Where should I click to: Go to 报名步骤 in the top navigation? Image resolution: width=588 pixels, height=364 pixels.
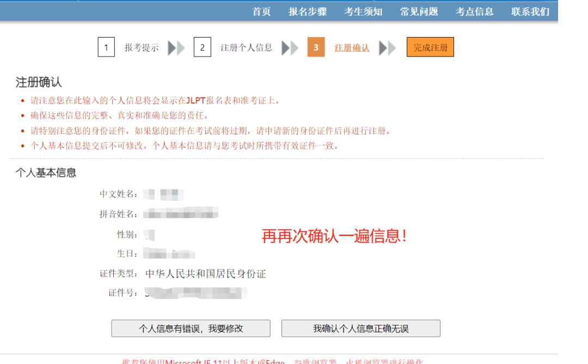pyautogui.click(x=308, y=11)
